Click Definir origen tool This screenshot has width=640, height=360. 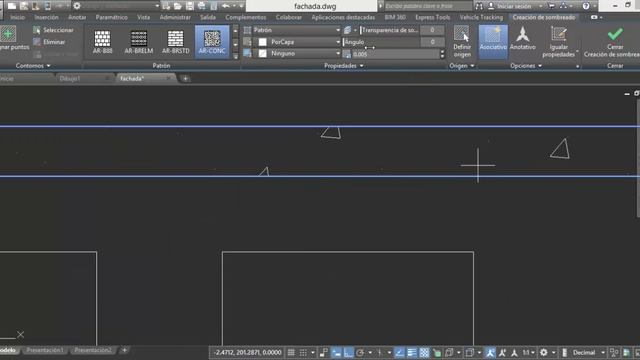[462, 42]
